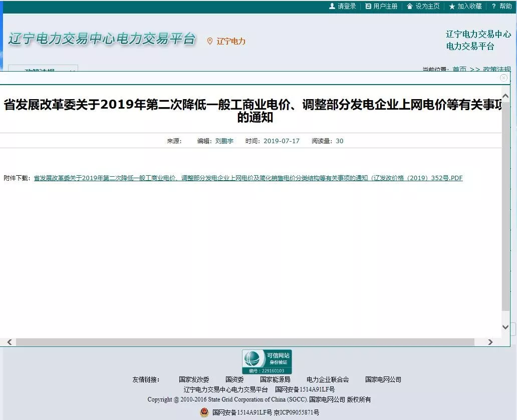Click the 阅读量 30 read count
This screenshot has width=517, height=420.
tap(328, 141)
